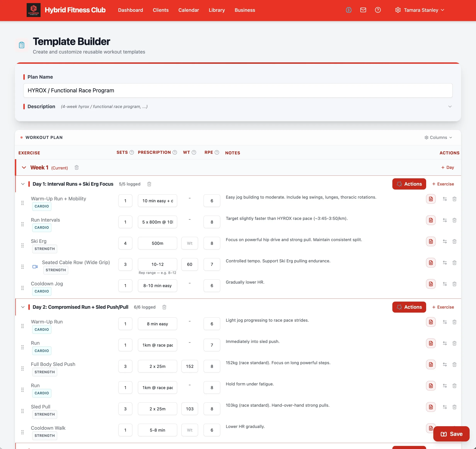
Task: Add an exercise to Day 1
Action: click(443, 184)
